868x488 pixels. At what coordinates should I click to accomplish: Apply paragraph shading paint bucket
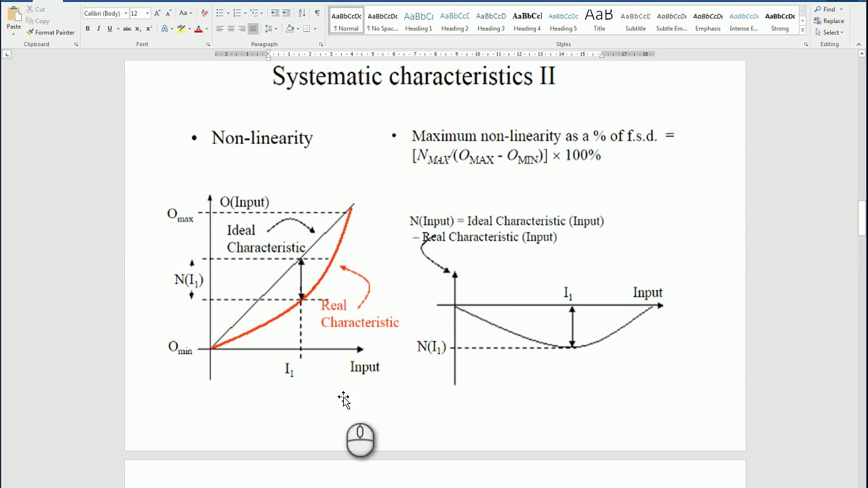(x=290, y=29)
